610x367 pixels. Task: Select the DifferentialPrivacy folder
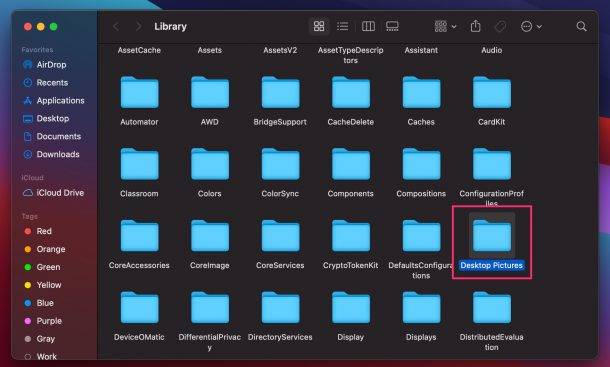pos(210,307)
